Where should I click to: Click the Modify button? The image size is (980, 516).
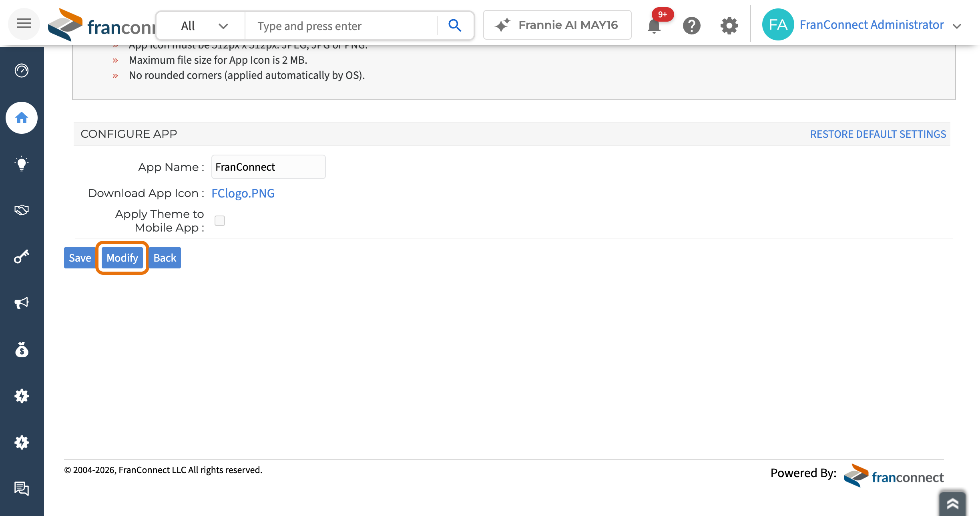point(122,258)
